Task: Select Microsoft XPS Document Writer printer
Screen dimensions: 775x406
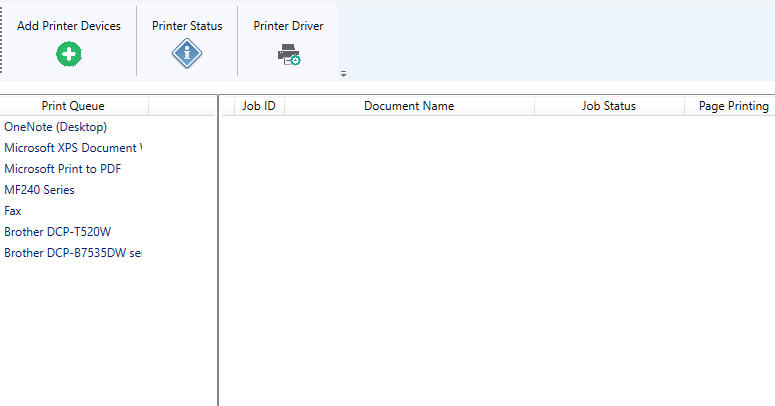Action: click(x=72, y=148)
